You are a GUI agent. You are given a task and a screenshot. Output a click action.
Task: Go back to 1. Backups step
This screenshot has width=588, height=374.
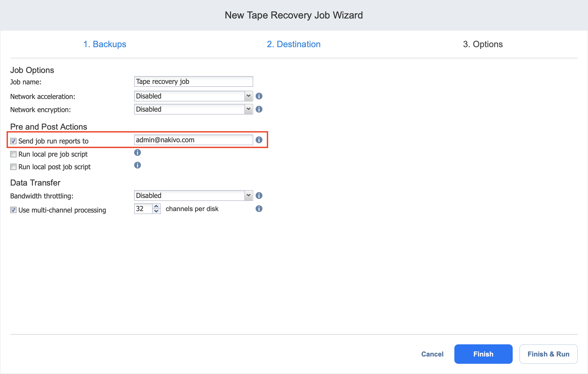pyautogui.click(x=105, y=44)
